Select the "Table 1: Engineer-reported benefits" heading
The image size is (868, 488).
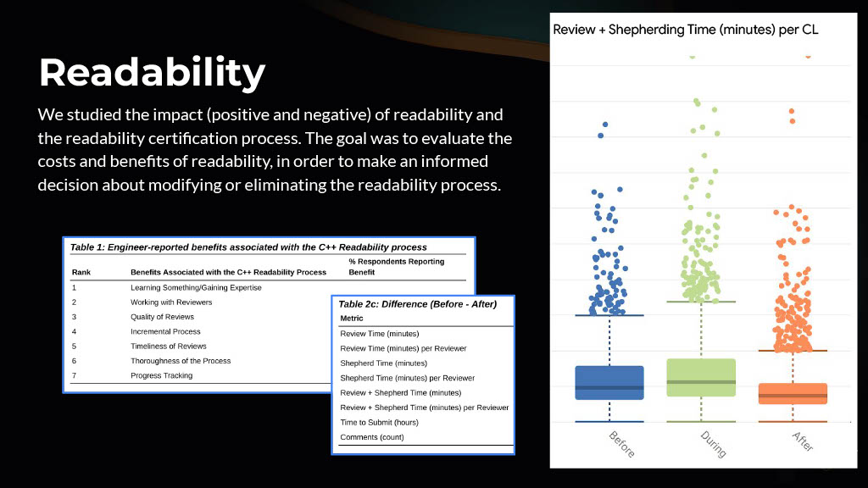tap(248, 247)
